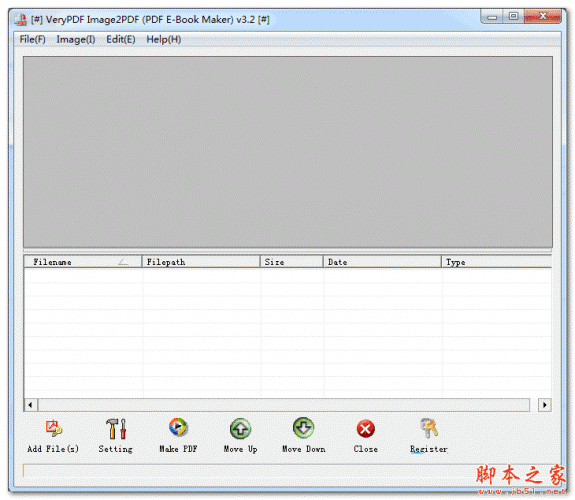Click the left arrow of the horizontal scrollbar

click(x=30, y=405)
